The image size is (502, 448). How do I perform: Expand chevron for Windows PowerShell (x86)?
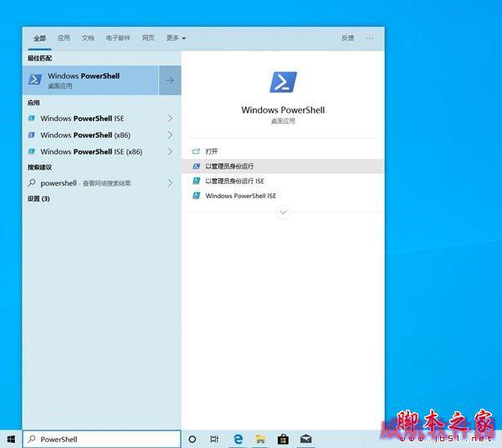pos(170,135)
